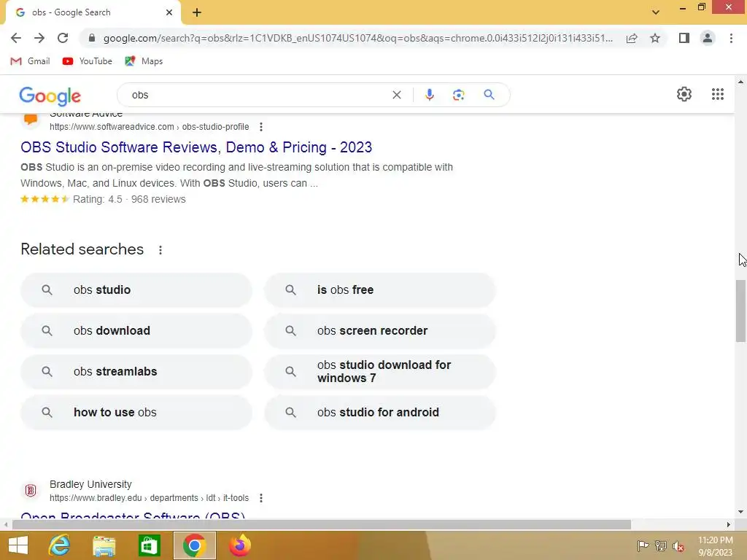This screenshot has height=560, width=747.
Task: Search related term obs studio for android
Action: (380, 413)
